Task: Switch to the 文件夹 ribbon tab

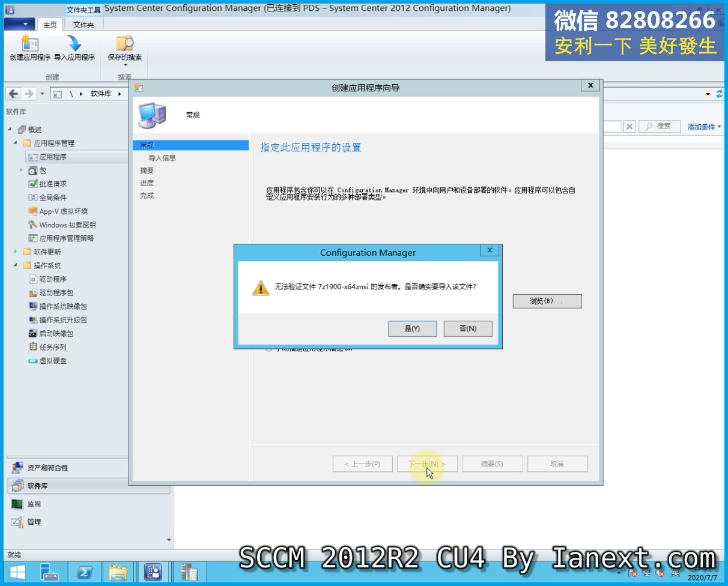Action: tap(83, 25)
